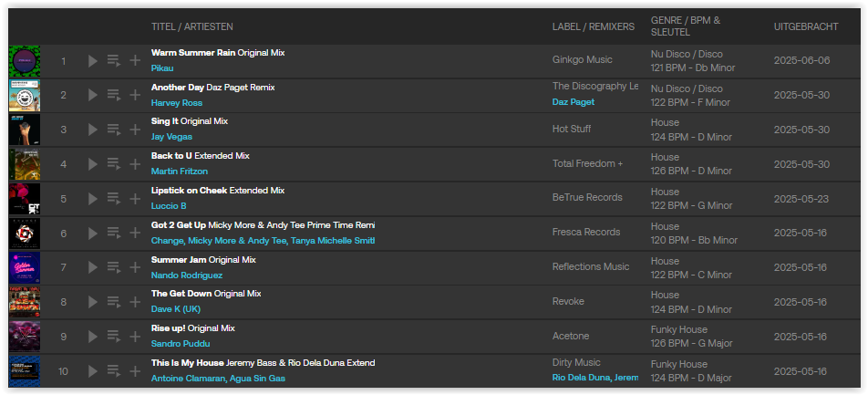Click plus icon for Rise up!
This screenshot has height=395, width=868.
click(x=135, y=337)
